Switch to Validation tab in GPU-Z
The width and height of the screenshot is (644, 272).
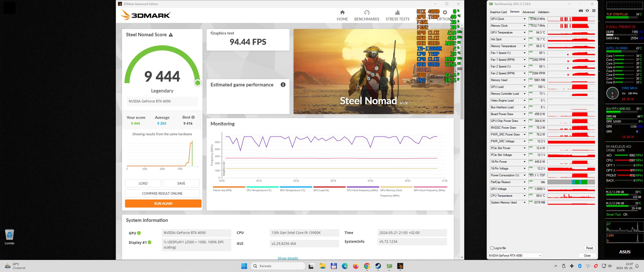[543, 12]
